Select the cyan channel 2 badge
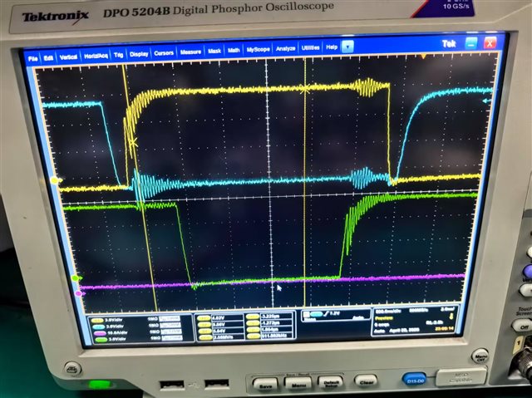Image resolution: width=532 pixels, height=398 pixels. [x=98, y=327]
